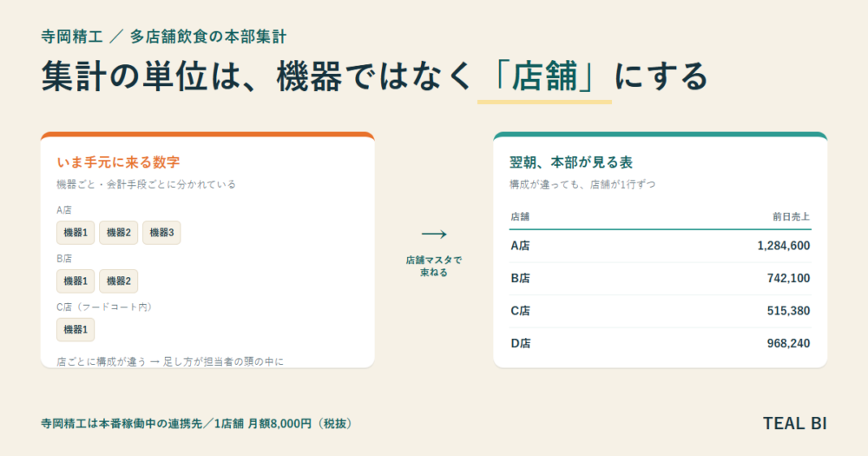Click the 機器1 chip under A店
Image resolution: width=868 pixels, height=456 pixels.
click(76, 233)
